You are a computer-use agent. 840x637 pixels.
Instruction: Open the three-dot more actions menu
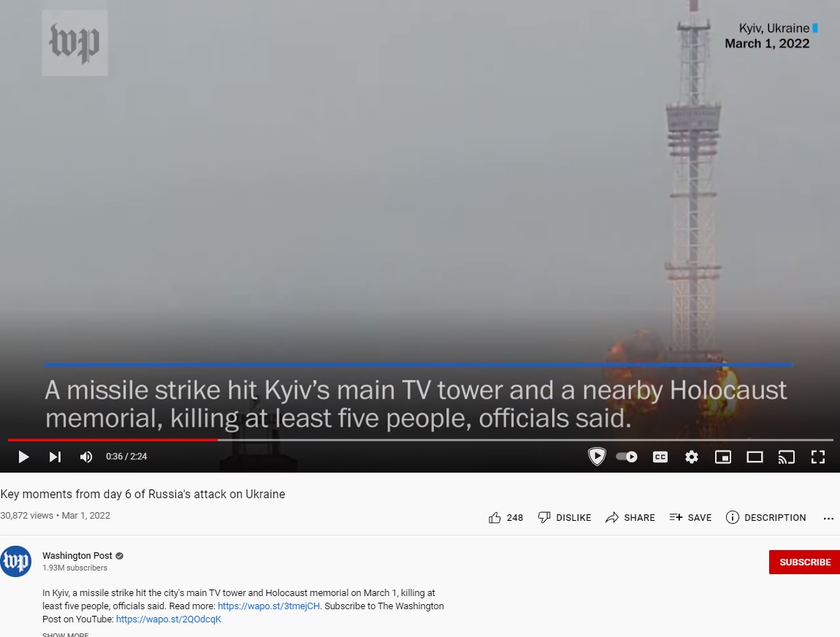[828, 518]
